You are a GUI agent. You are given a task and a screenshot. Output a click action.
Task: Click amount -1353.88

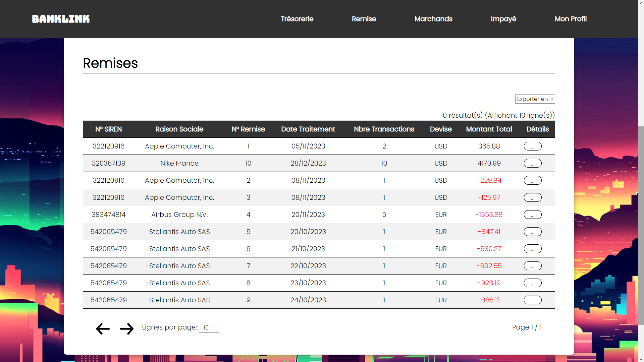pos(489,215)
